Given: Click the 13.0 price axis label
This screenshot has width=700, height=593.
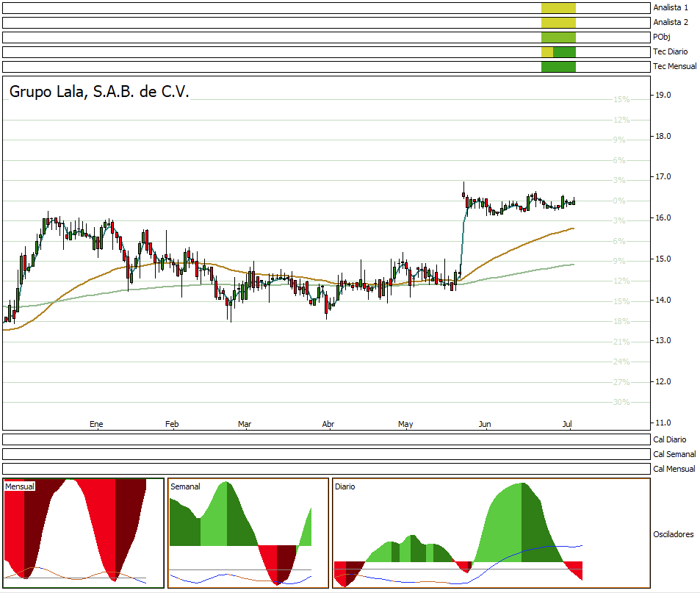Looking at the screenshot, I should coord(663,341).
